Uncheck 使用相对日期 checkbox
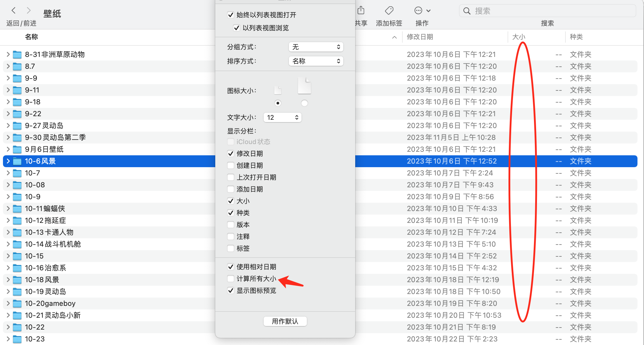The image size is (644, 345). tap(231, 267)
